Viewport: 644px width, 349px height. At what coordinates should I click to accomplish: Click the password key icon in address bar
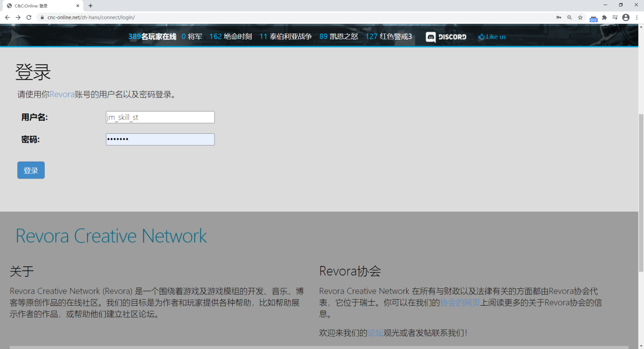coord(559,17)
